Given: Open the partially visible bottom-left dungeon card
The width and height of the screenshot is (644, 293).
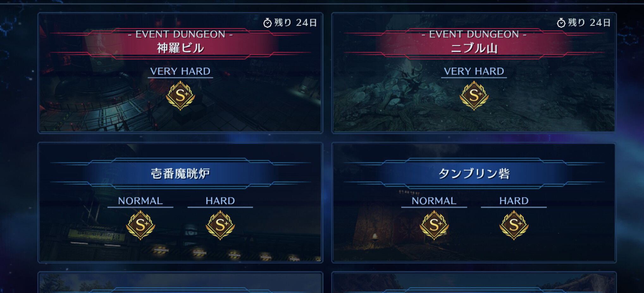Looking at the screenshot, I should click(180, 283).
